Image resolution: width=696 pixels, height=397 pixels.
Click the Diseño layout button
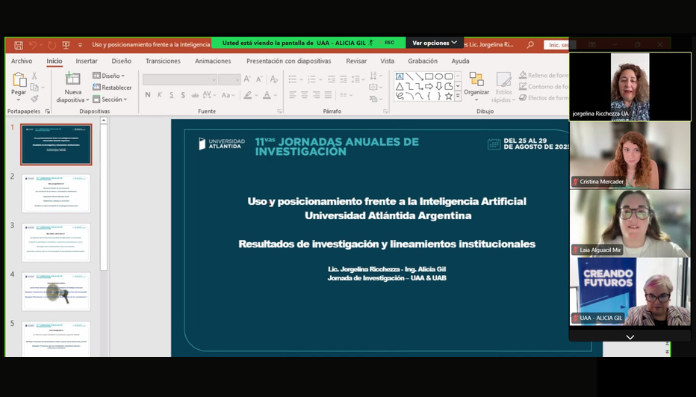[109, 76]
